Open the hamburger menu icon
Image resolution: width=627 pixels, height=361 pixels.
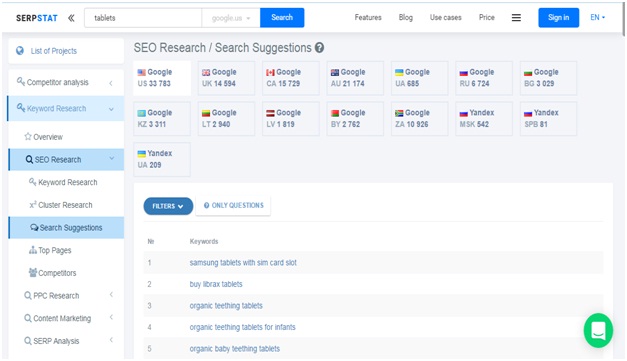(516, 18)
